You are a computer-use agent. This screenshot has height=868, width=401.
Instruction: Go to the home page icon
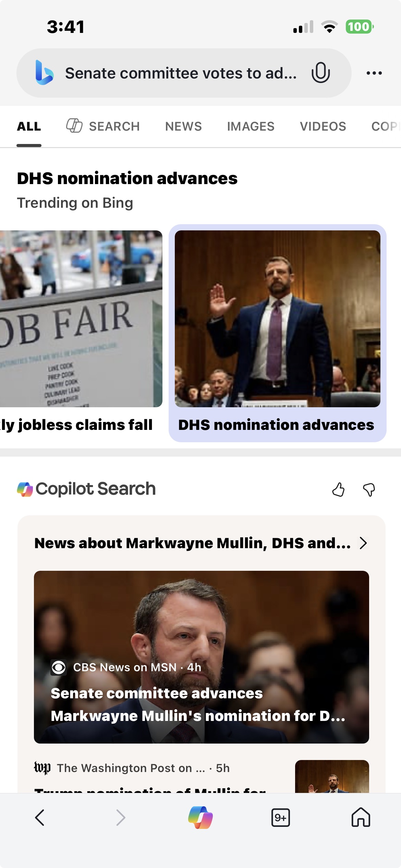point(361,817)
